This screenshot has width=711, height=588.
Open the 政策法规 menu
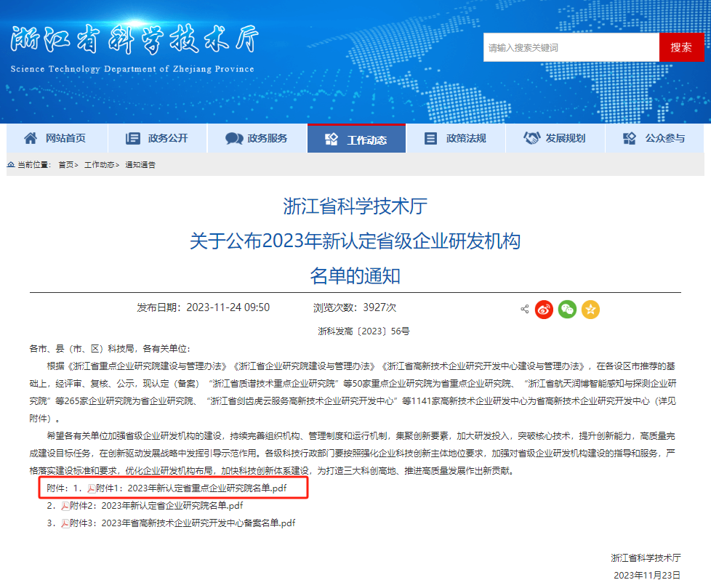coord(455,138)
